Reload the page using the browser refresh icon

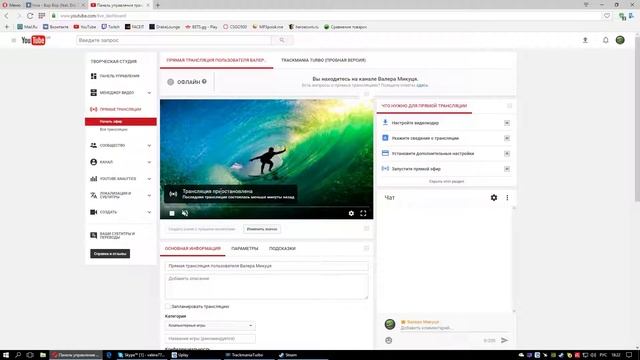click(x=30, y=16)
